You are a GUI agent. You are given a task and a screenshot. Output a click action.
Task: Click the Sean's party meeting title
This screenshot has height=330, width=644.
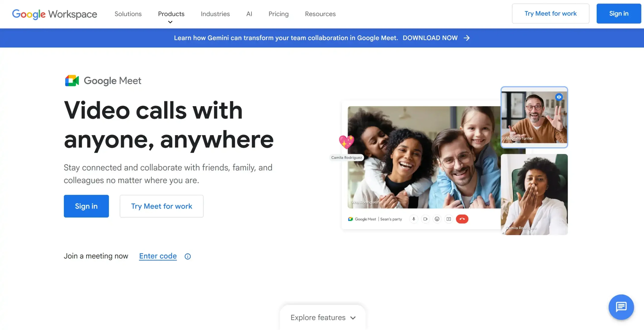[391, 219]
